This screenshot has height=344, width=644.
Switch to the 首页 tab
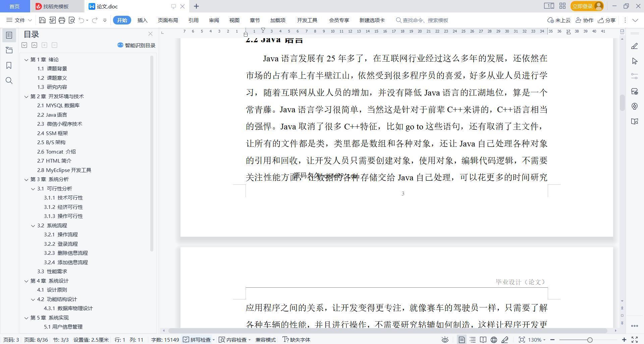(14, 6)
